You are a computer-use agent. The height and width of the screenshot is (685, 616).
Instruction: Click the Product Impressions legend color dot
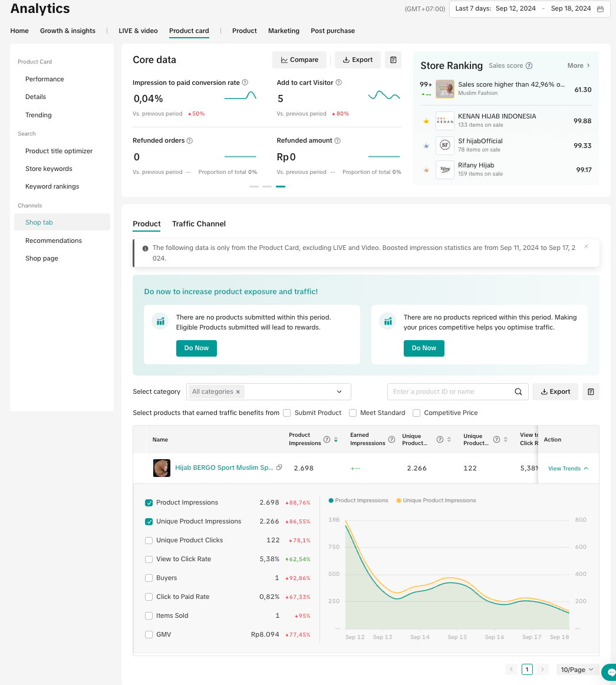tap(331, 500)
